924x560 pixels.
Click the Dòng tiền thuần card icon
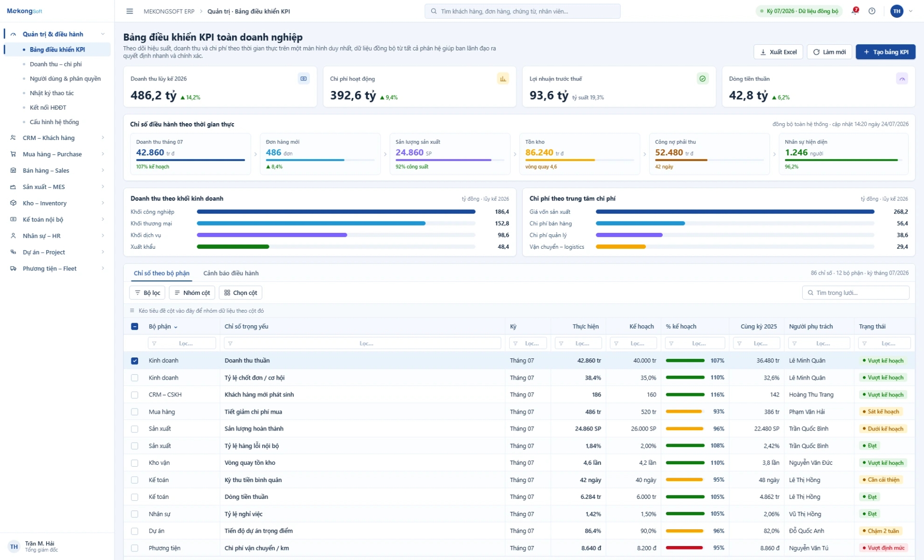902,78
